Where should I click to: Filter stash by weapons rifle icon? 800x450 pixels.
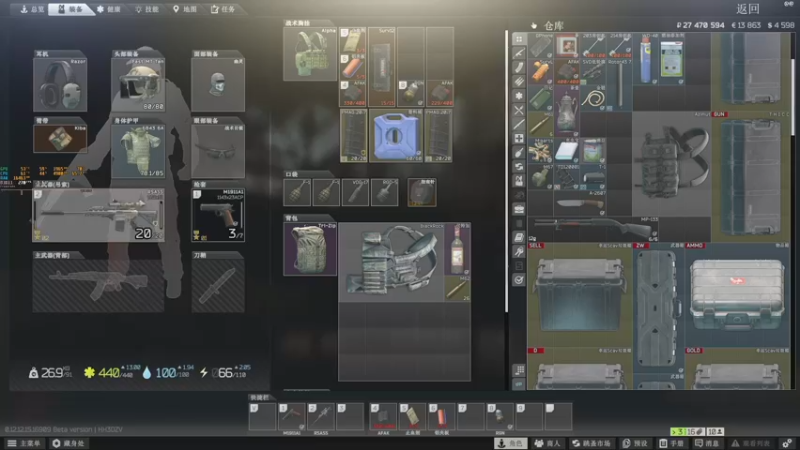click(x=519, y=53)
